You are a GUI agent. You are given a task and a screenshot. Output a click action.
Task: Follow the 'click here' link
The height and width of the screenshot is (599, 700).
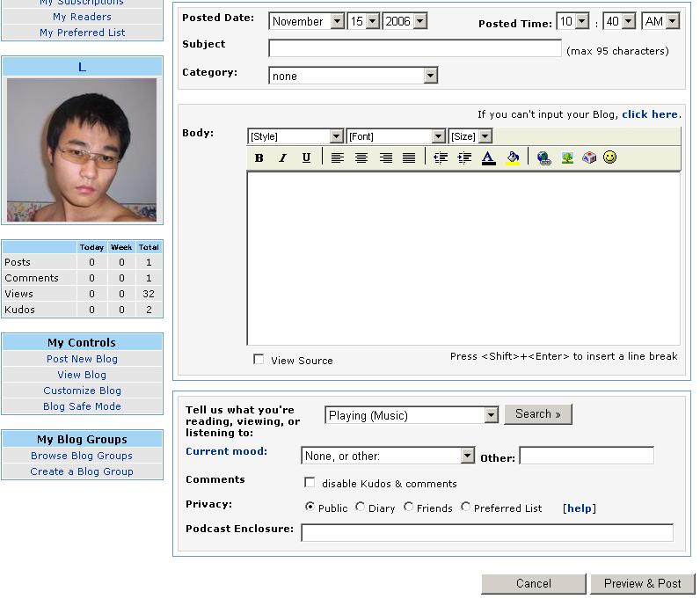pyautogui.click(x=650, y=114)
